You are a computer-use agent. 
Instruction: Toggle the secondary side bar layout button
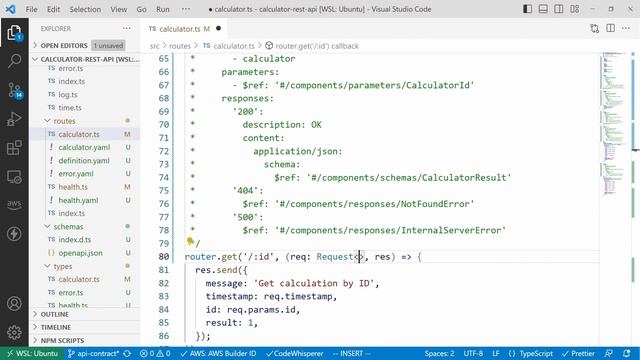pos(559,9)
